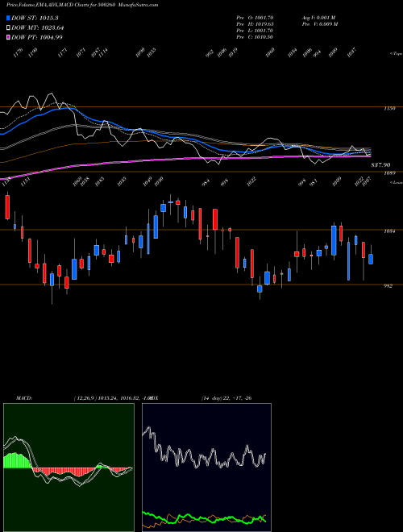Click the blue DOW ST legend swatch
This screenshot has height=532, width=403.
(8, 18)
